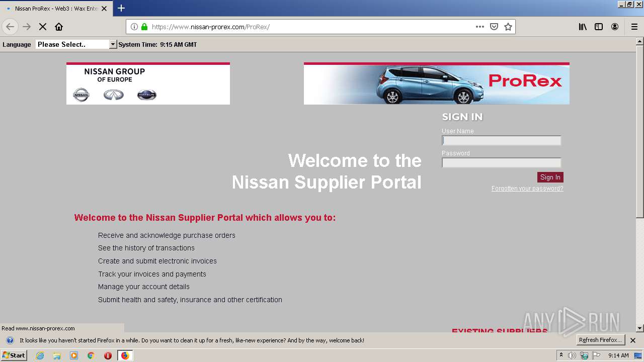Click in the Password field
Viewport: 644px width, 362px height.
(x=501, y=163)
